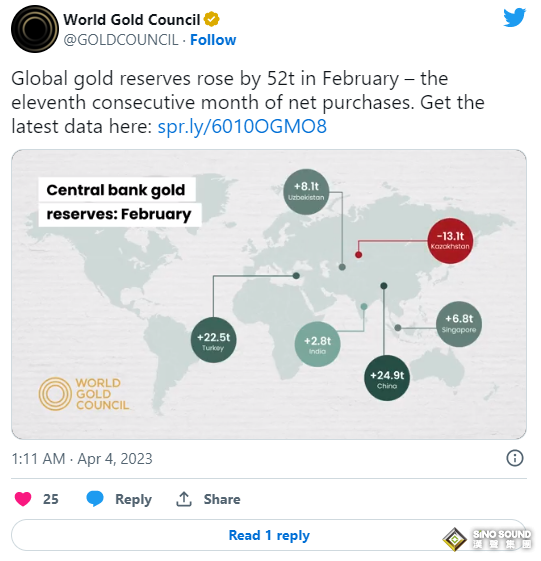
Task: Click the gold verified badge
Action: pos(211,19)
